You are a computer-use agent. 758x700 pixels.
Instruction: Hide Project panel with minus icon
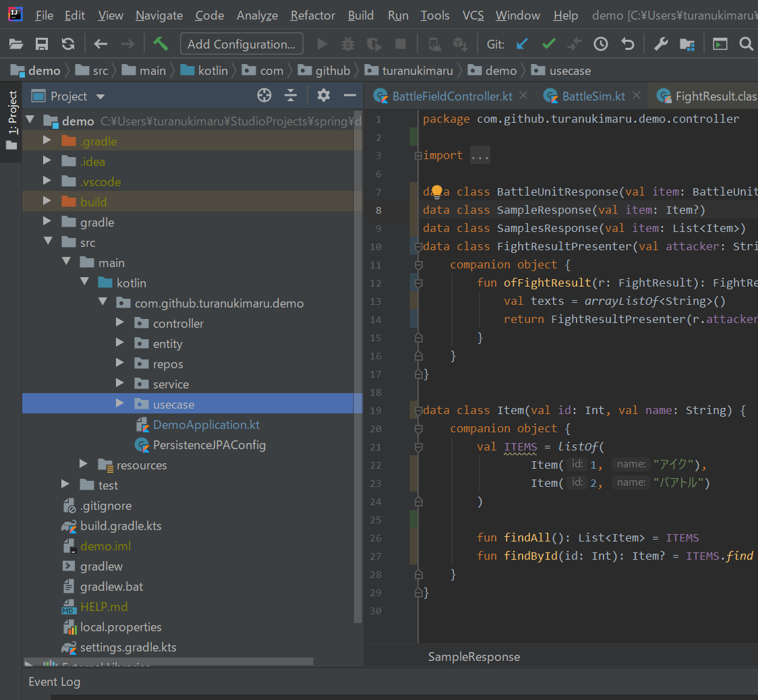click(x=349, y=96)
